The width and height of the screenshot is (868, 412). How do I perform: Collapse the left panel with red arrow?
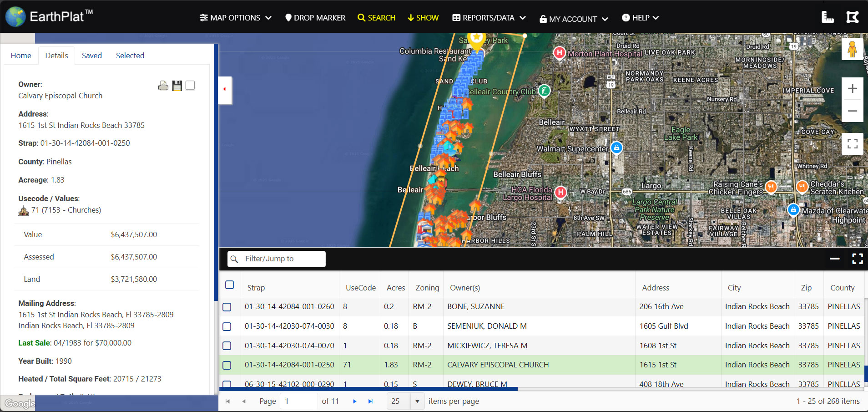pos(225,89)
